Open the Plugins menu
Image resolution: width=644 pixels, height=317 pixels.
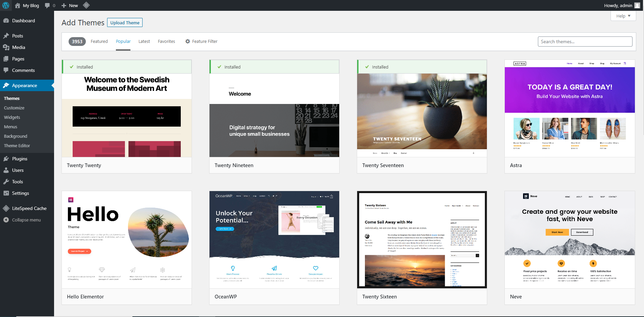[20, 159]
